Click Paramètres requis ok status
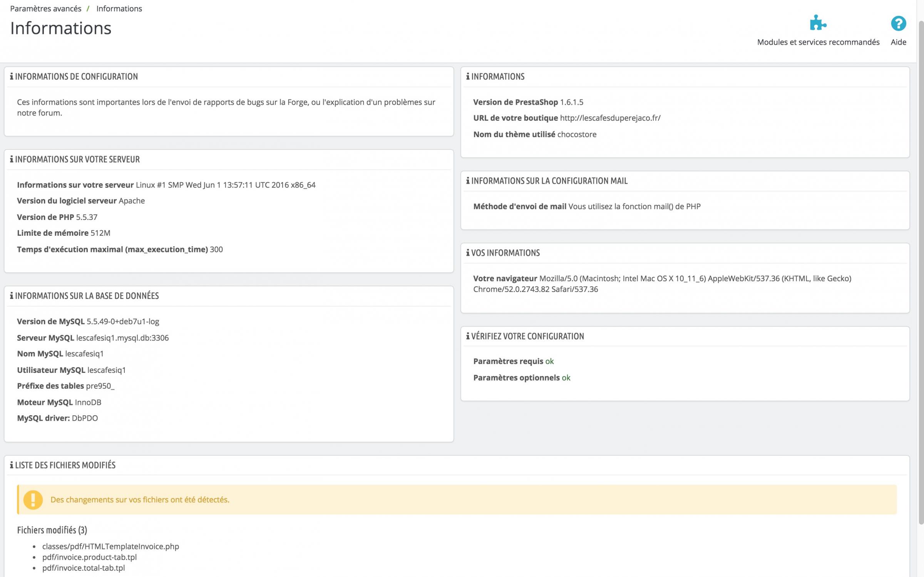924x577 pixels. [x=549, y=361]
